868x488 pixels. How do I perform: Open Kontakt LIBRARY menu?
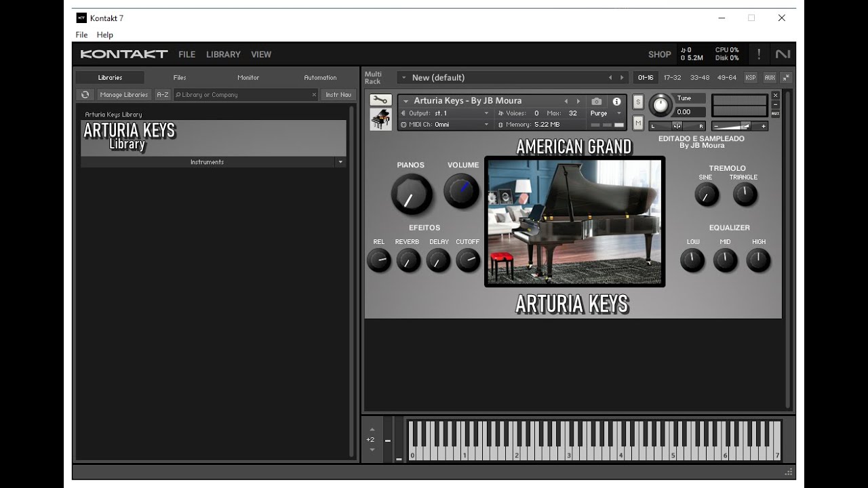pos(223,54)
